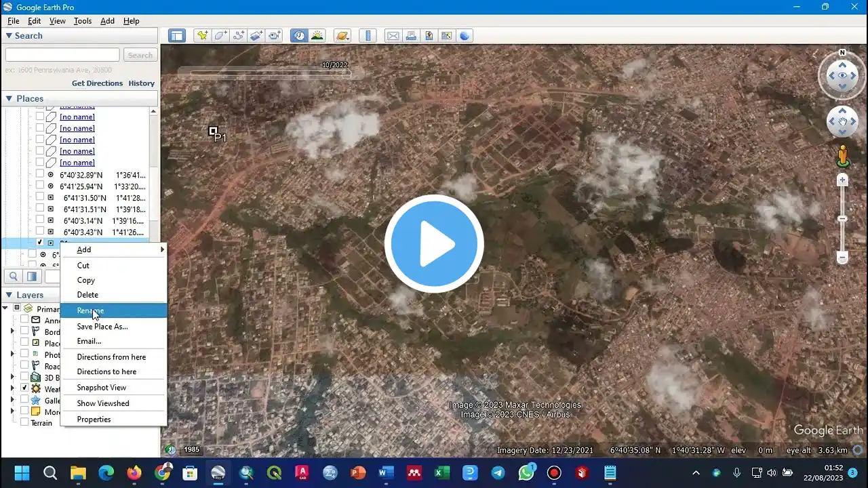Record a tour with the toolbar button
The image size is (868, 488).
[275, 36]
